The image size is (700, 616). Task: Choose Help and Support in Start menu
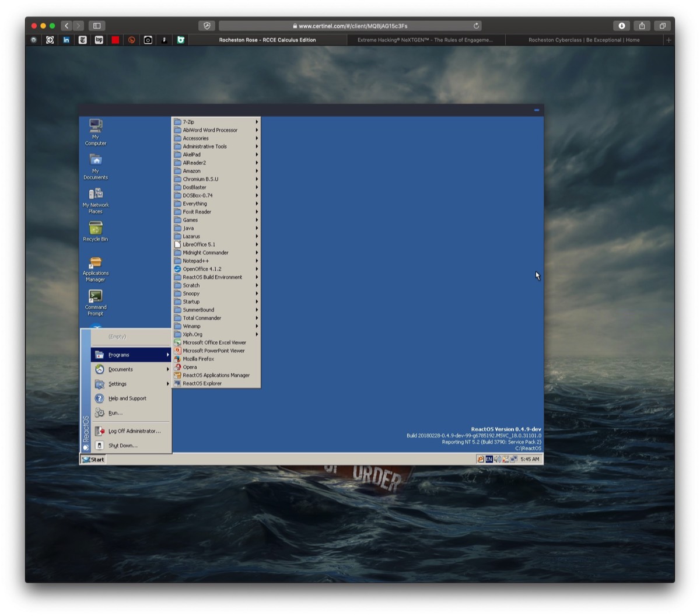[131, 398]
